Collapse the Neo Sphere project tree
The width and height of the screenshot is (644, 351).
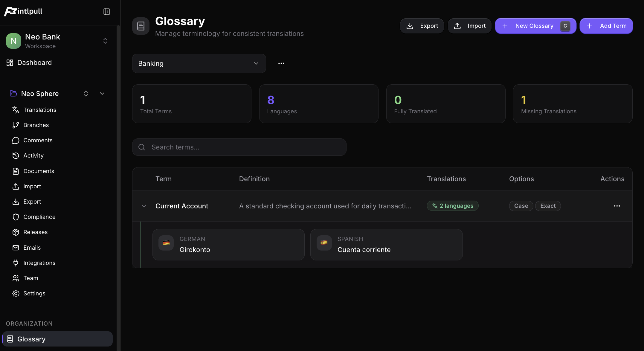click(x=102, y=93)
